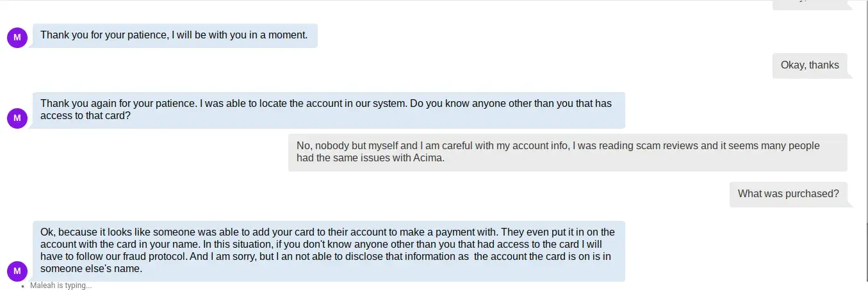Click the 'Thank you again for your patience' message

tap(328, 109)
